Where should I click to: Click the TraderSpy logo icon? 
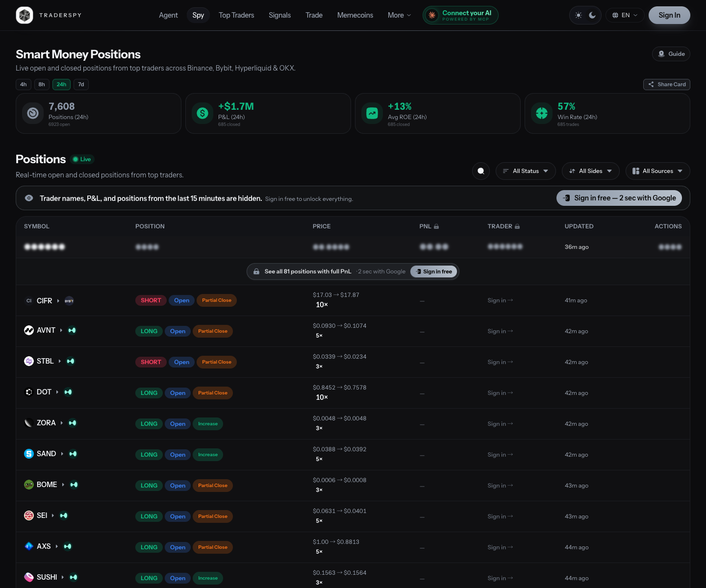tap(25, 15)
